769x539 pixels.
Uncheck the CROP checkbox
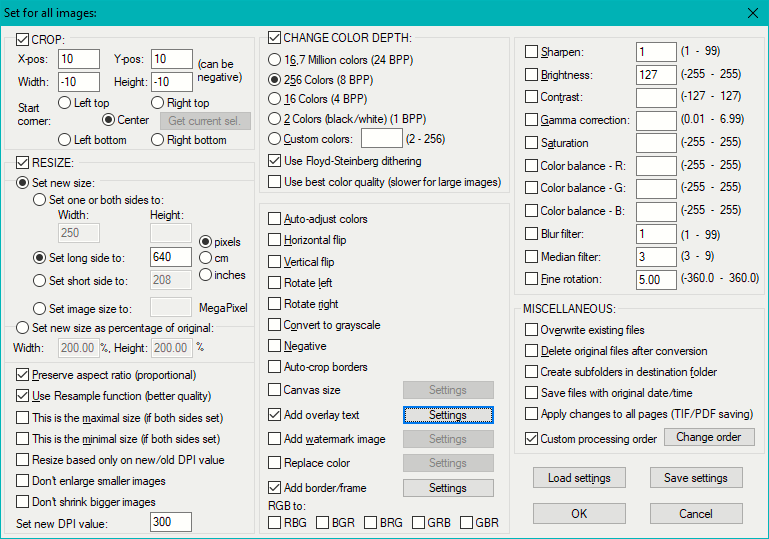(x=24, y=39)
